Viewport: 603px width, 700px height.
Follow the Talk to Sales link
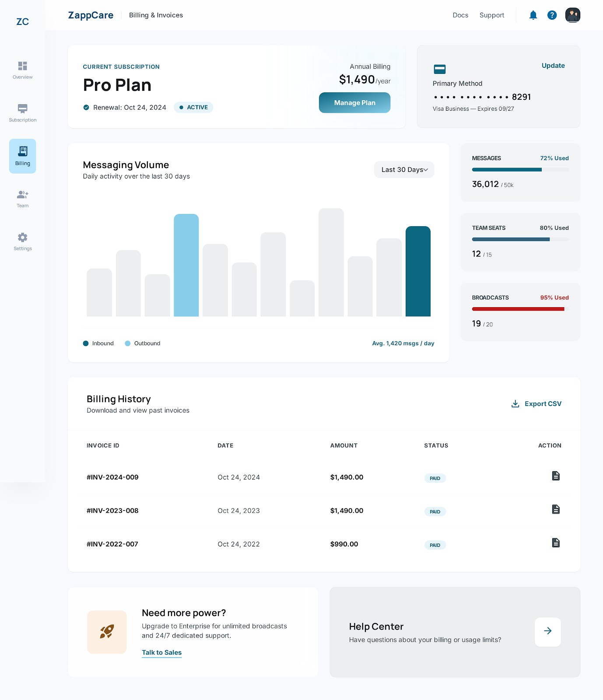[x=161, y=652]
